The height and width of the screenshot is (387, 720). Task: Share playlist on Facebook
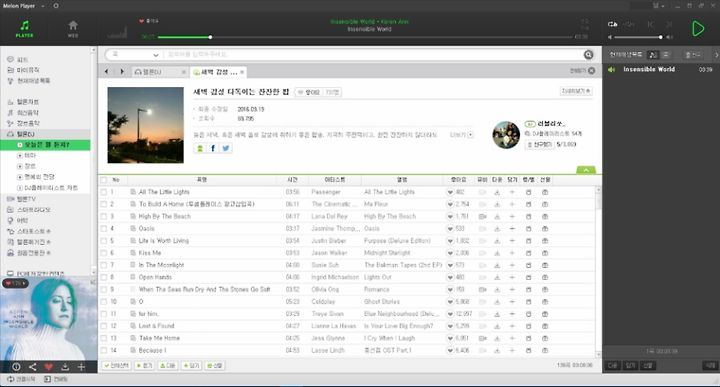click(213, 148)
